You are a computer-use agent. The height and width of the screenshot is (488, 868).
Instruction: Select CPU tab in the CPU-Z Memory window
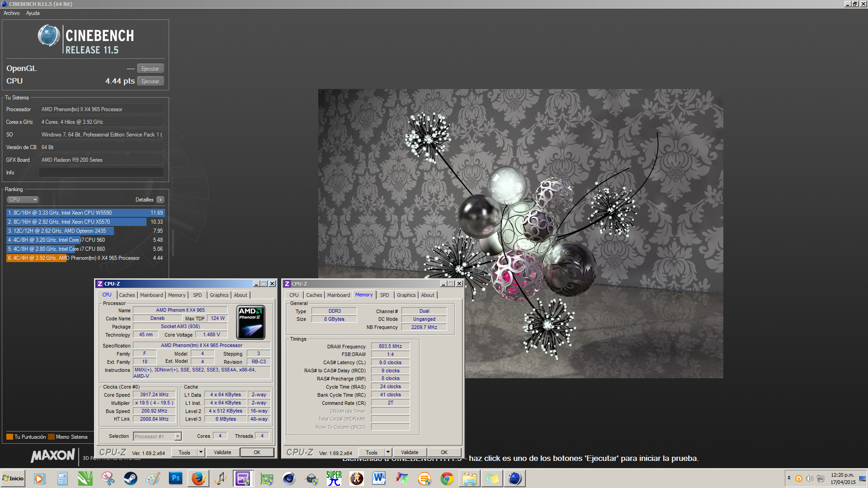click(294, 295)
